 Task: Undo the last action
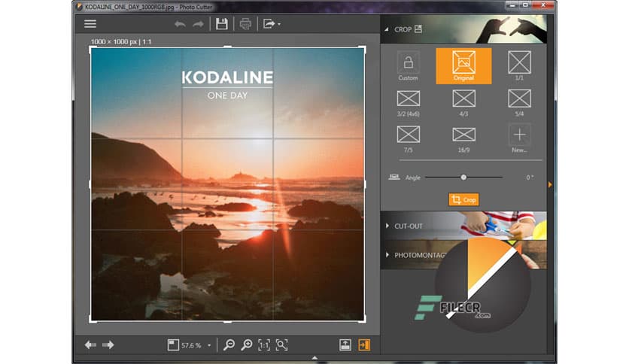pyautogui.click(x=180, y=25)
